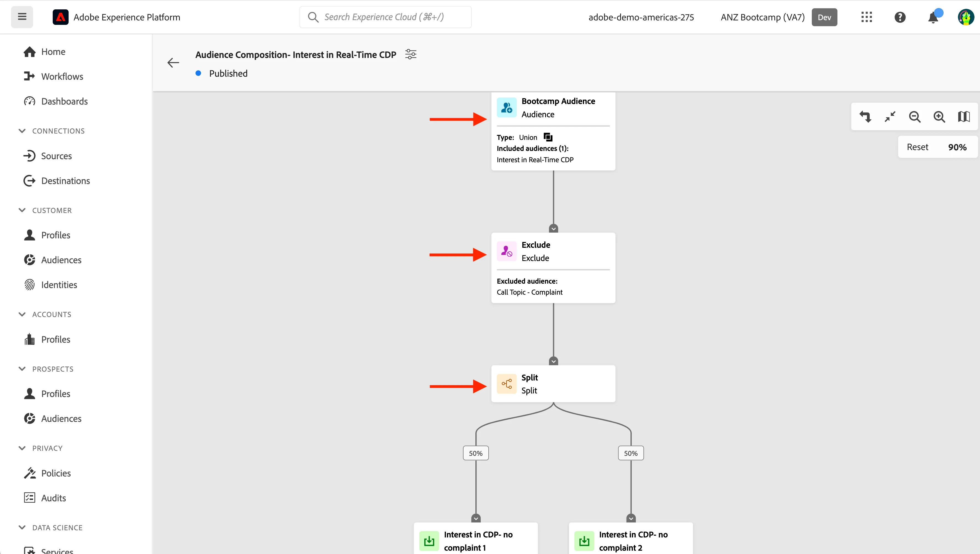Viewport: 980px width, 554px height.
Task: Click the Dev sandbox badge
Action: [824, 17]
